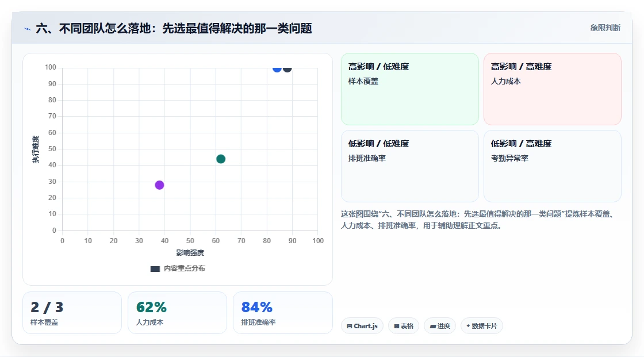Open the 高影响 / 高难度 quadrant card
Screen dimensions: 644x357
pos(553,89)
